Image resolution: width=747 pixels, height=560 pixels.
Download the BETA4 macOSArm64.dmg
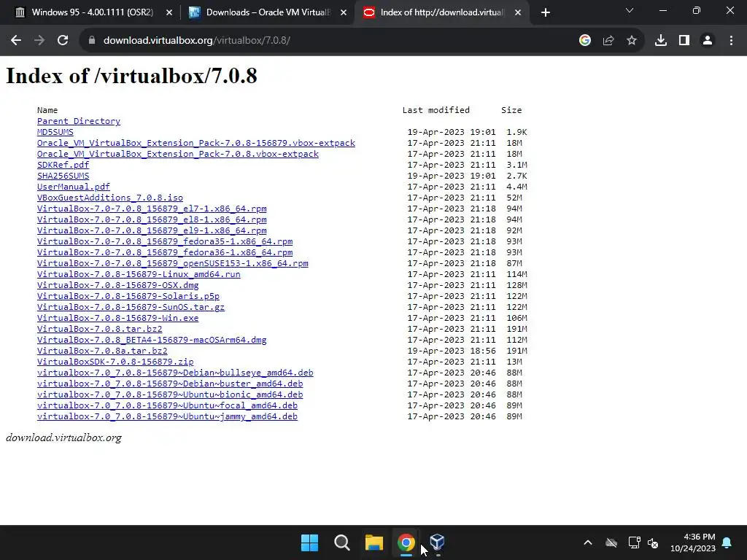point(152,340)
